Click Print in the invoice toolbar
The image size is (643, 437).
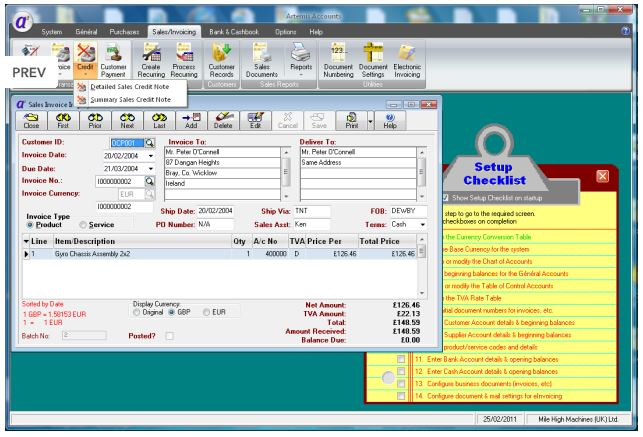(351, 121)
